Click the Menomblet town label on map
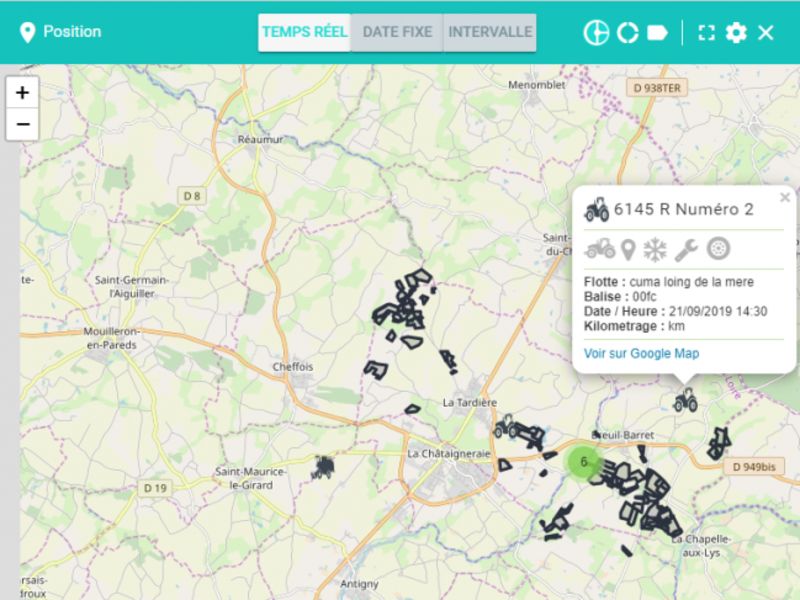 537,85
